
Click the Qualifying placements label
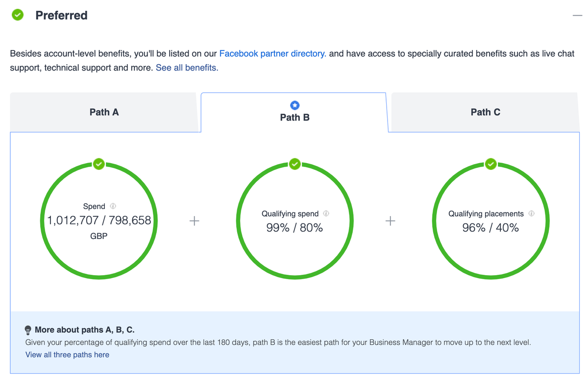(x=486, y=214)
